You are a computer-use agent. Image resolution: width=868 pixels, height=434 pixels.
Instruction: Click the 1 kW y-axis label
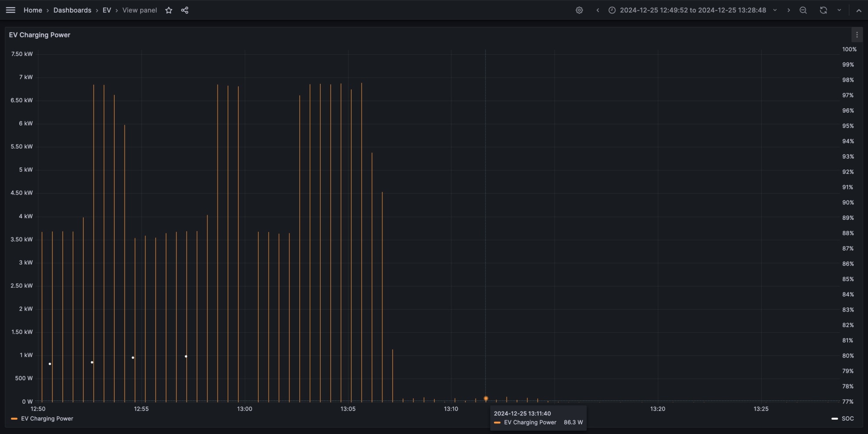click(x=26, y=355)
